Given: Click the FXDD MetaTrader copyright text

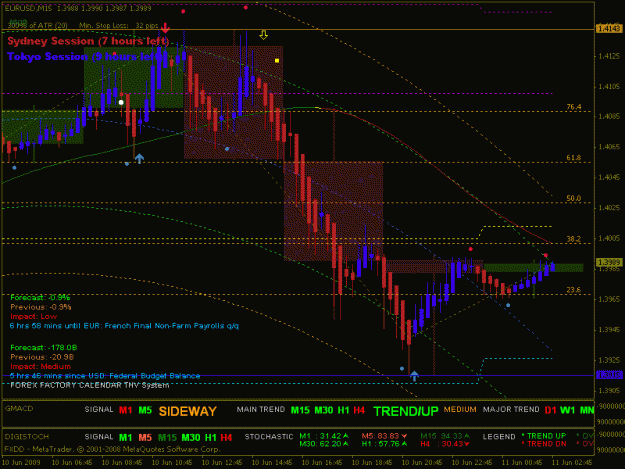Looking at the screenshot, I should tap(112, 449).
